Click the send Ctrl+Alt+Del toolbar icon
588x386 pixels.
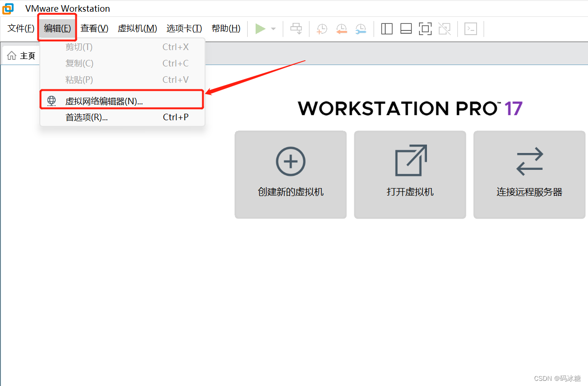tap(296, 29)
